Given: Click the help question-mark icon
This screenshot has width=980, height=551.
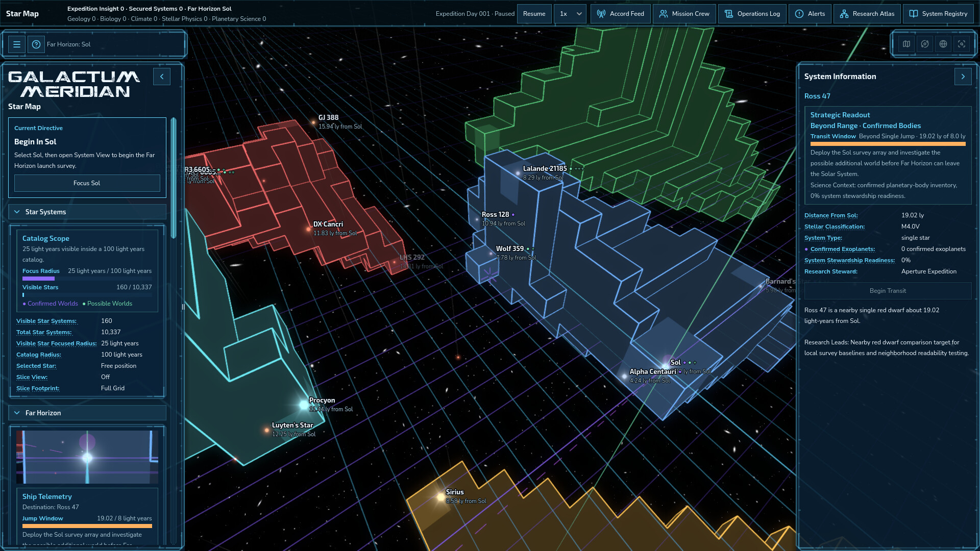Looking at the screenshot, I should pos(36,44).
